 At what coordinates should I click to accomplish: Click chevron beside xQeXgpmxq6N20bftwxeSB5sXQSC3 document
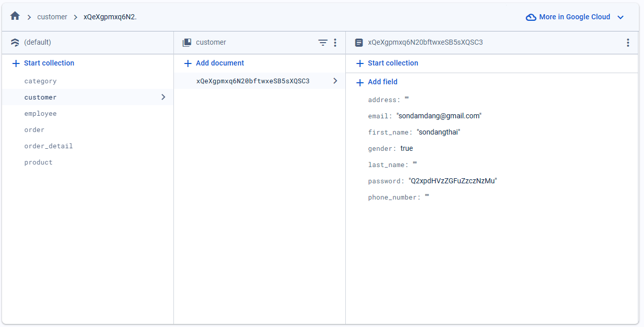335,81
